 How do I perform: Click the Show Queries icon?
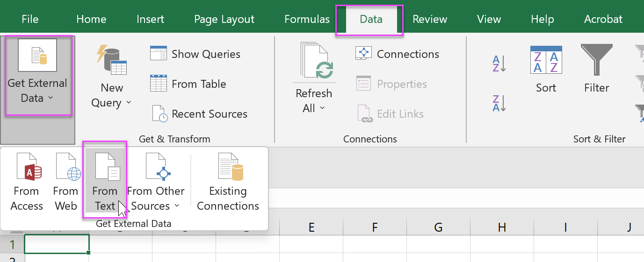159,54
